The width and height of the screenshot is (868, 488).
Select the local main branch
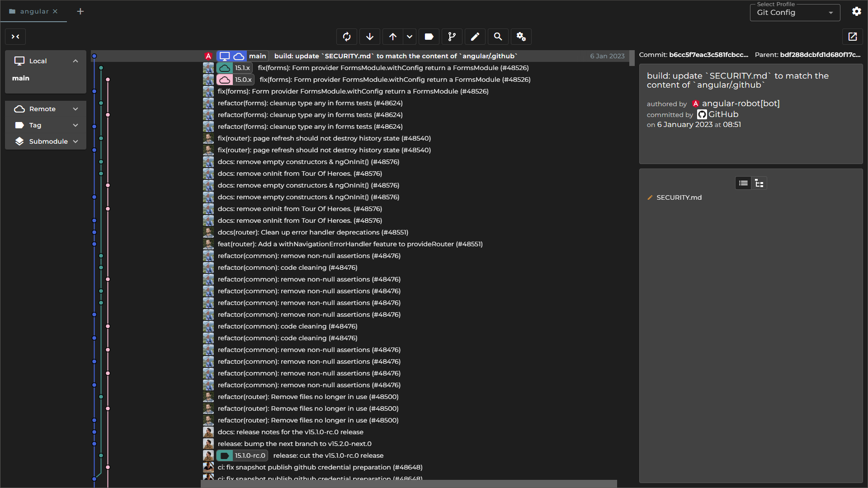click(21, 78)
